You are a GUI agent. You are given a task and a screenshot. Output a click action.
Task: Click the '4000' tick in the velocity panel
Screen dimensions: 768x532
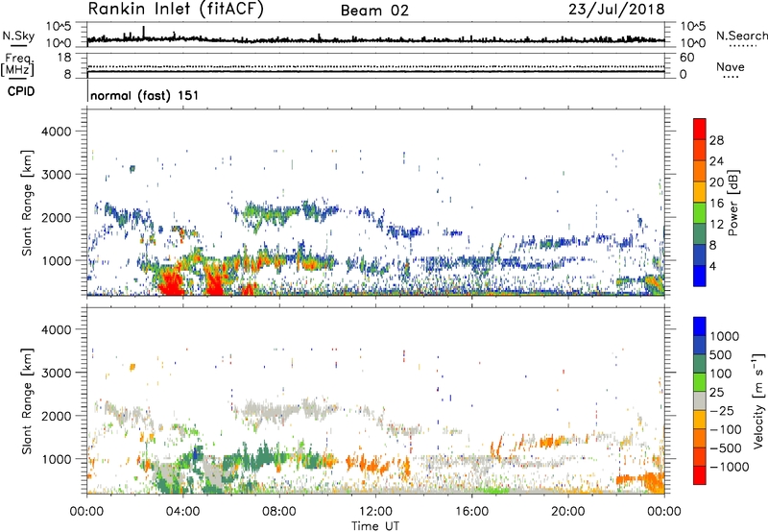pyautogui.click(x=56, y=329)
